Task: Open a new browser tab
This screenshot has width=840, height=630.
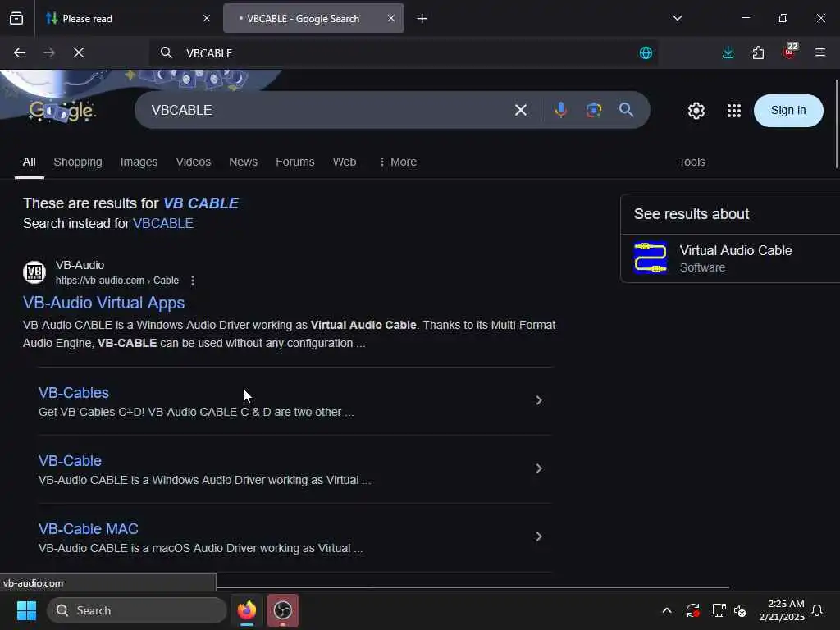Action: click(422, 18)
